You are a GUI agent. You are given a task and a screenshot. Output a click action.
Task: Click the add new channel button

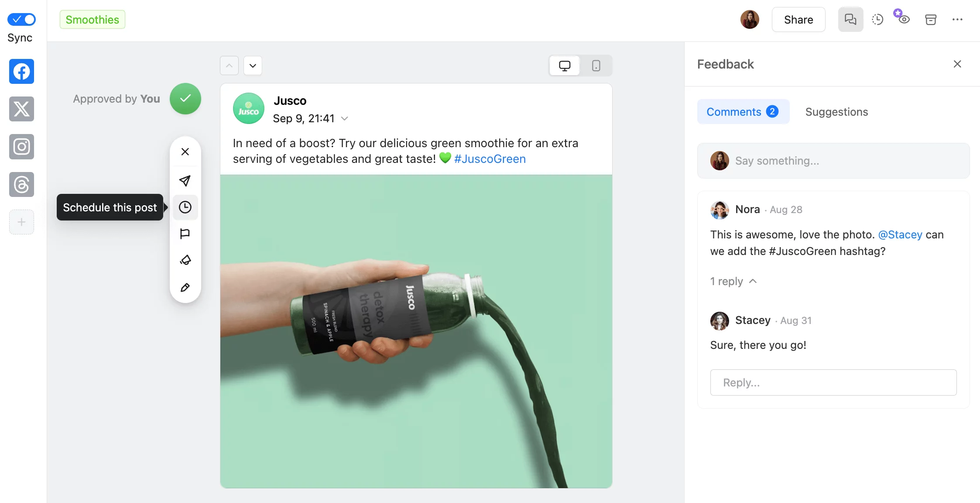(21, 222)
